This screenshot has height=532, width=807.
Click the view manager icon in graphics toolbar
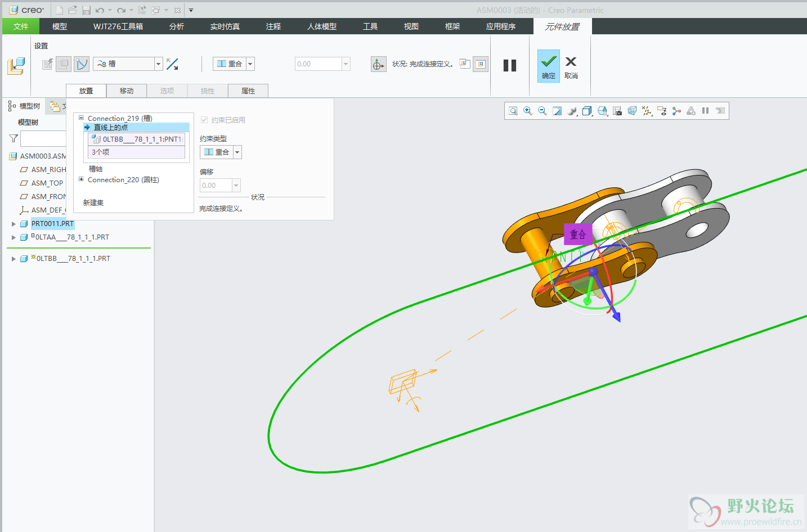tap(617, 111)
